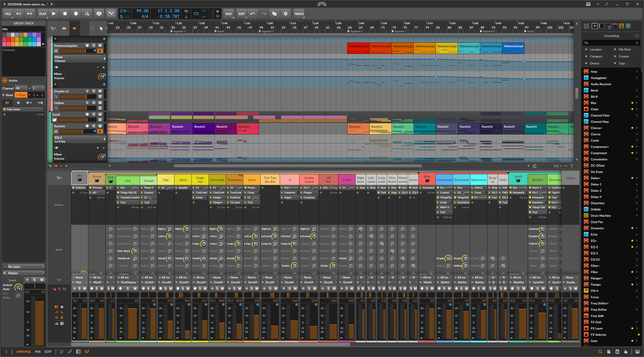Open the FILE menu
The image size is (644, 357).
(8, 14)
